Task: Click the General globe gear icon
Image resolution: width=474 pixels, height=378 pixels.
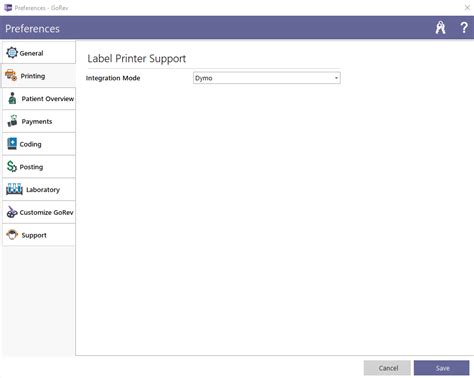Action: tap(12, 53)
